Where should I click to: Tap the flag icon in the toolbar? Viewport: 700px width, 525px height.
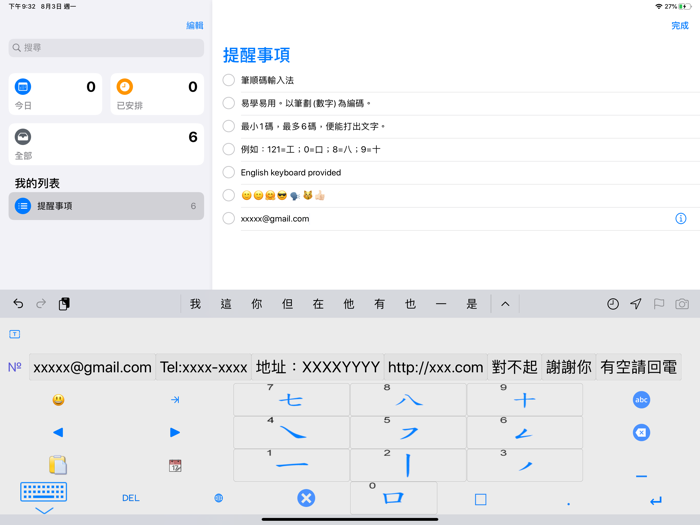[x=659, y=304]
